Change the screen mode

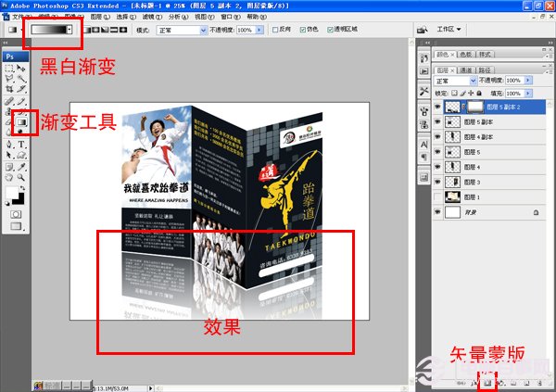(17, 226)
